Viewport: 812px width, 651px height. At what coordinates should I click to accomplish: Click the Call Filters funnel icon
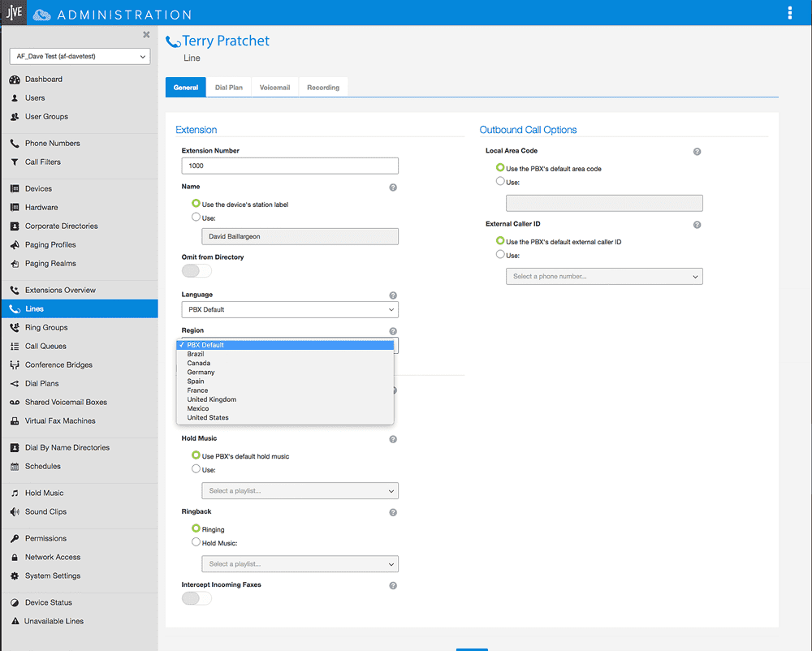point(15,162)
